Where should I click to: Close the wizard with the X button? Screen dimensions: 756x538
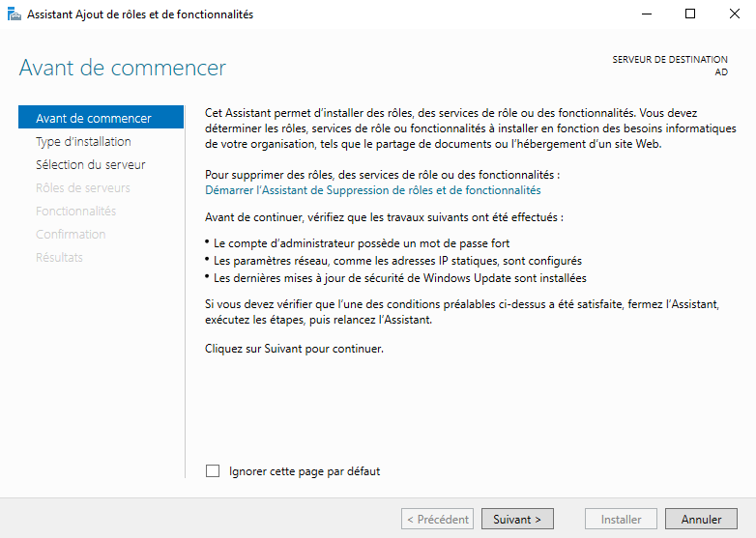pyautogui.click(x=735, y=14)
